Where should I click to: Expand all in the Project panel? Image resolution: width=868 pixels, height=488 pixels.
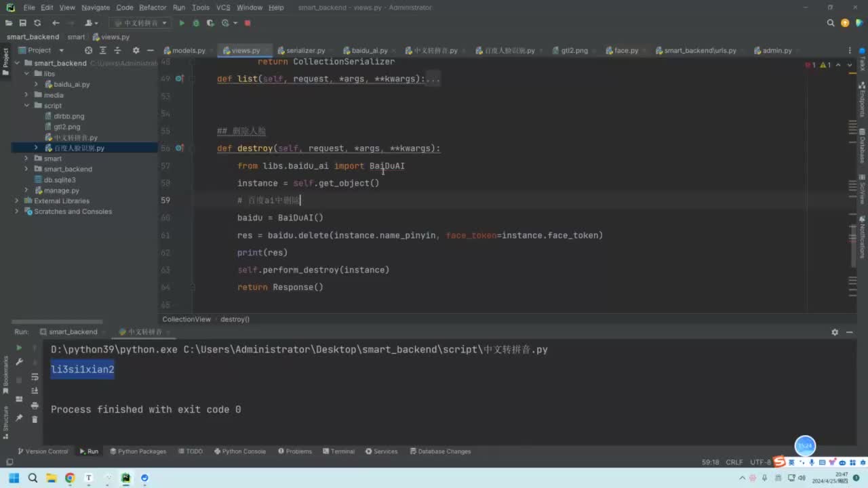tap(104, 50)
